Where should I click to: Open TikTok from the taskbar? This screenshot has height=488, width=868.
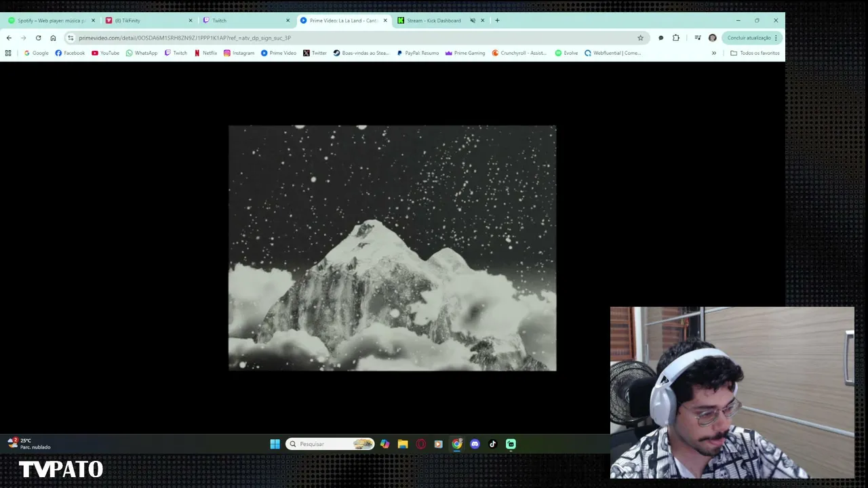[x=493, y=444]
